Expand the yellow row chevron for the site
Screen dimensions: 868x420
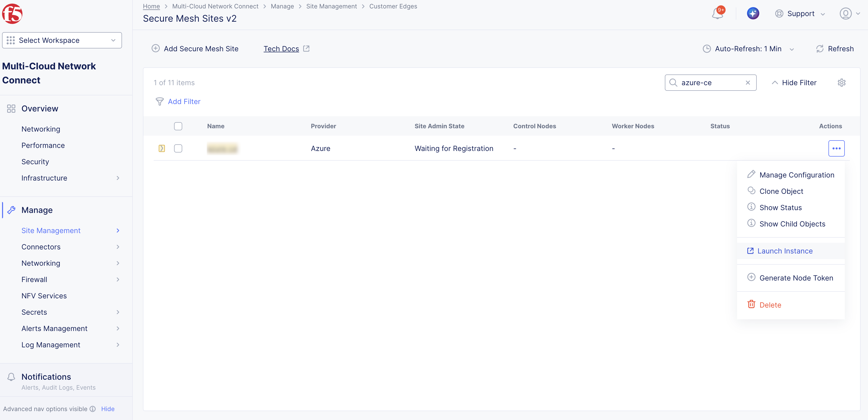[x=162, y=148]
